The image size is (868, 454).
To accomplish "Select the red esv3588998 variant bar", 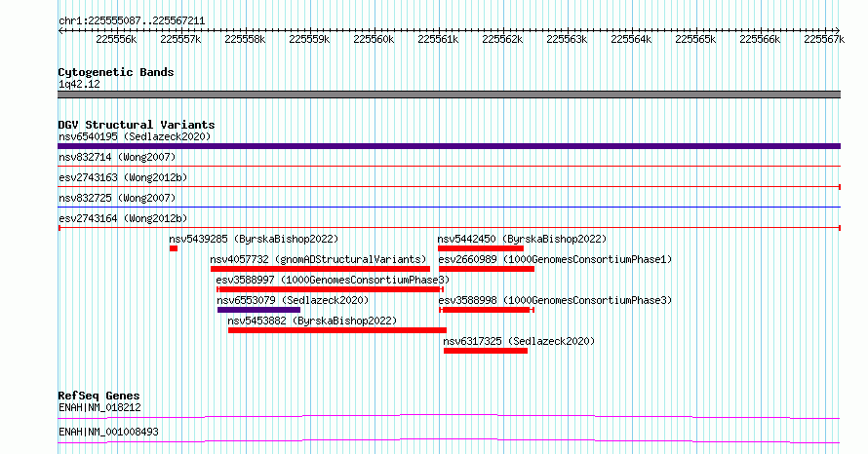I will pyautogui.click(x=487, y=310).
